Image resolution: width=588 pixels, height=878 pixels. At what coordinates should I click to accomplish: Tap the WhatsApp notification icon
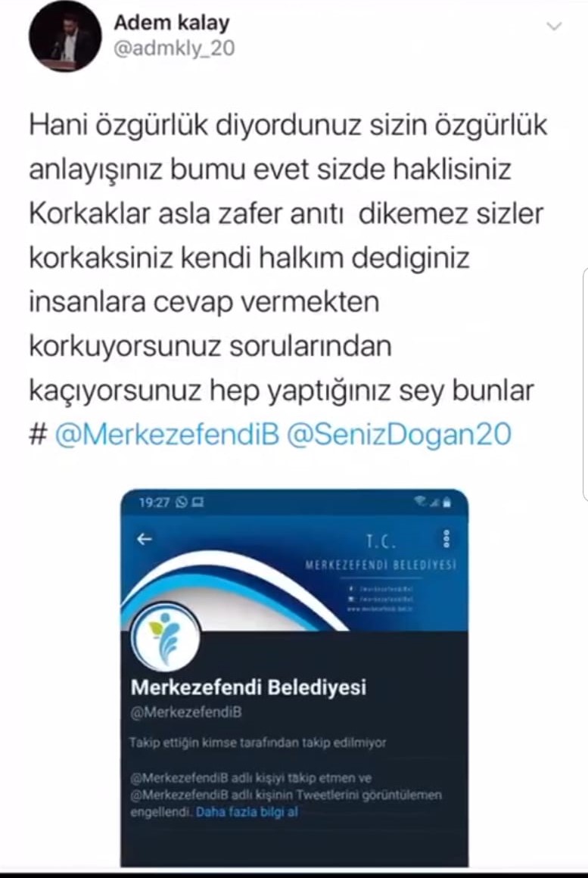(181, 503)
